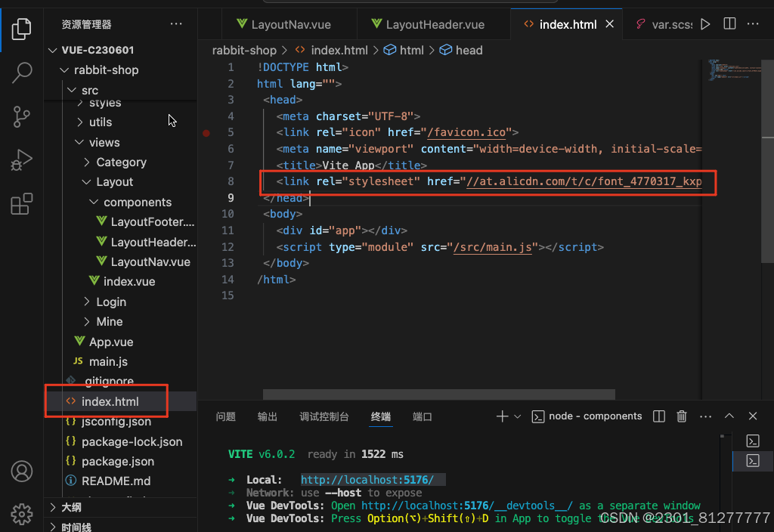The image size is (774, 532).
Task: Click /src/main.js link in code
Action: pos(492,247)
